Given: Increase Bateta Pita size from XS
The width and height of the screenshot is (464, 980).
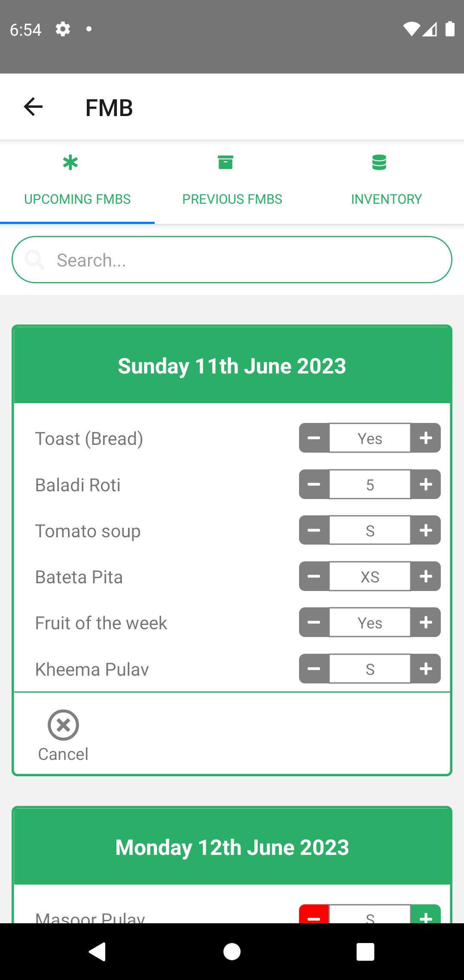Looking at the screenshot, I should coord(426,576).
